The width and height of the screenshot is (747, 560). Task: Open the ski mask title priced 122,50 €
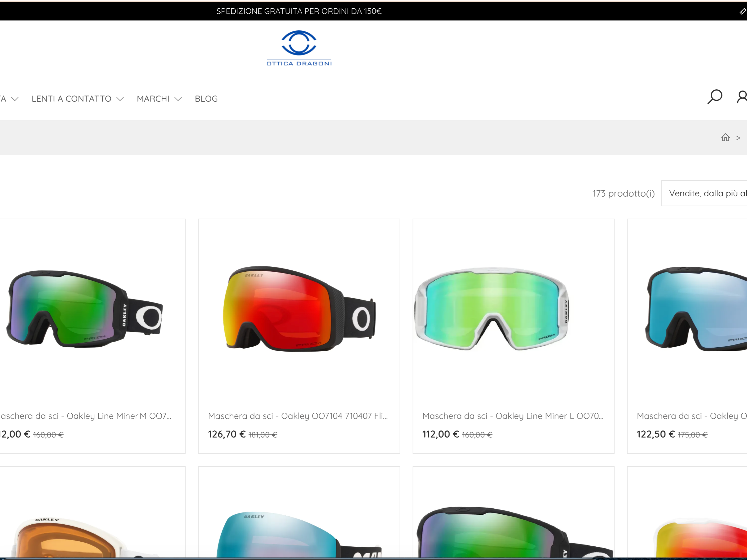[x=692, y=416]
